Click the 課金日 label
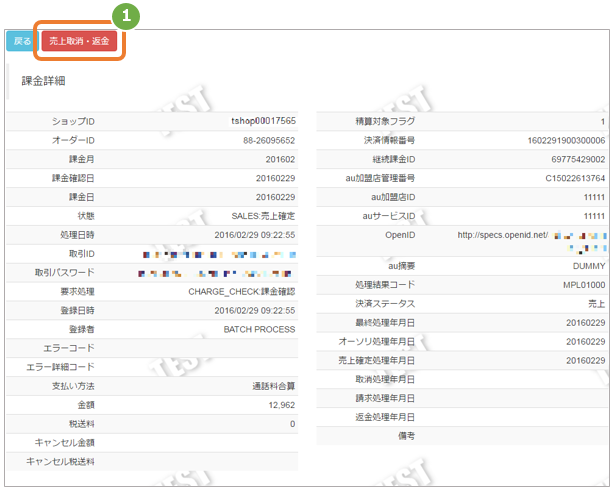 pos(82,197)
